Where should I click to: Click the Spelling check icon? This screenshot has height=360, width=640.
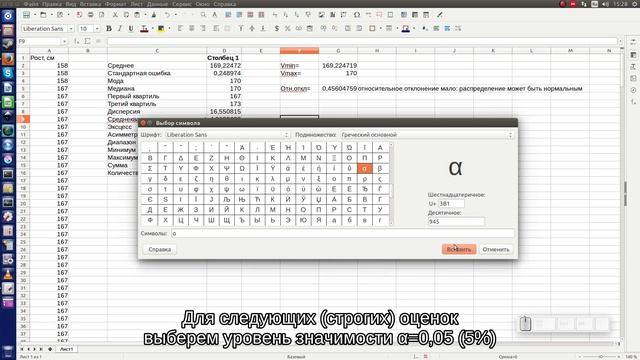pos(215,15)
